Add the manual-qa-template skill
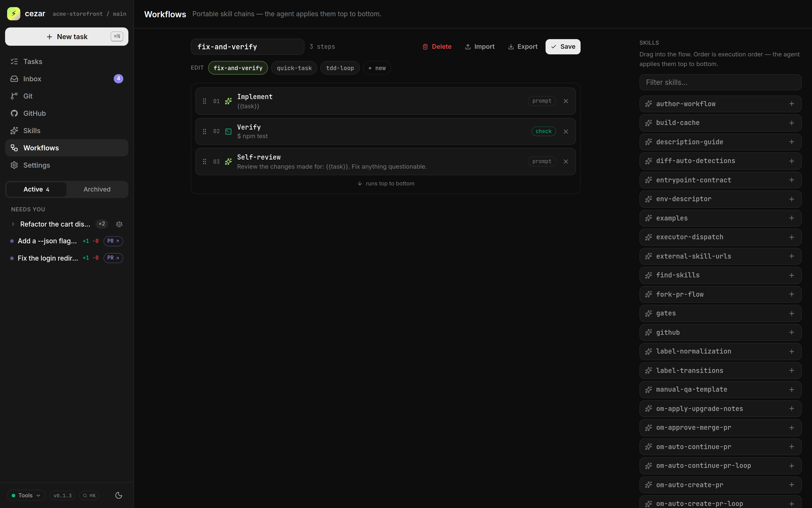The image size is (812, 508). [791, 389]
